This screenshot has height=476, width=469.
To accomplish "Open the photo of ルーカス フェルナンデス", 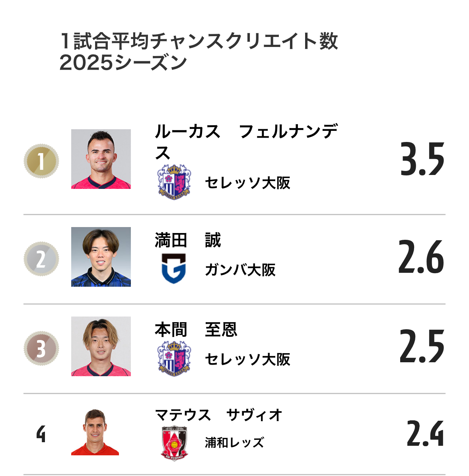I will coord(101,159).
